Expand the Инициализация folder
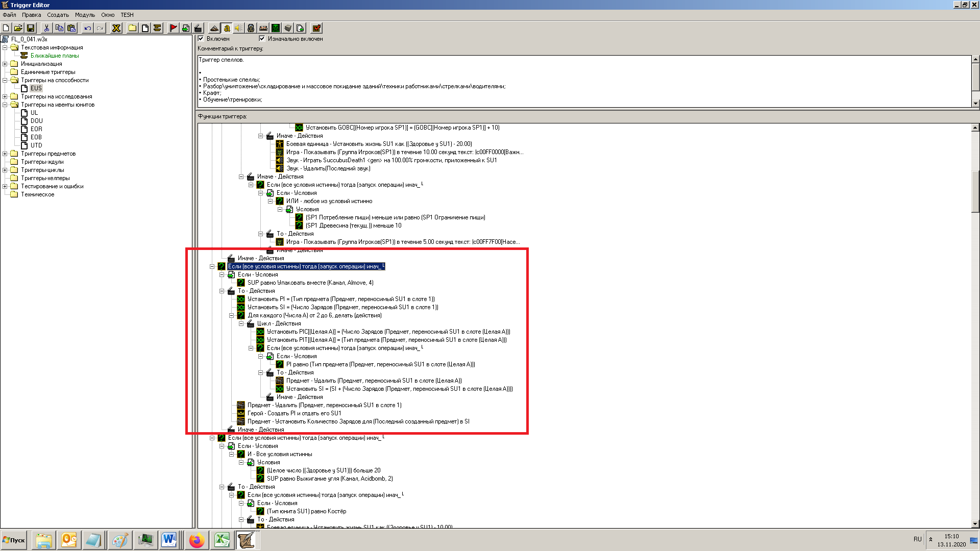 [5, 64]
